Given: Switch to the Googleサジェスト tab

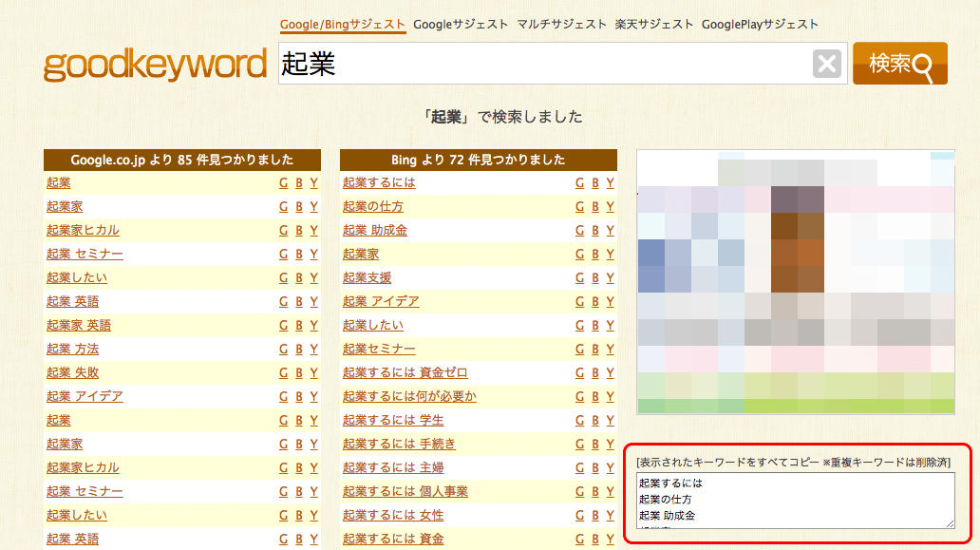Looking at the screenshot, I should [461, 25].
